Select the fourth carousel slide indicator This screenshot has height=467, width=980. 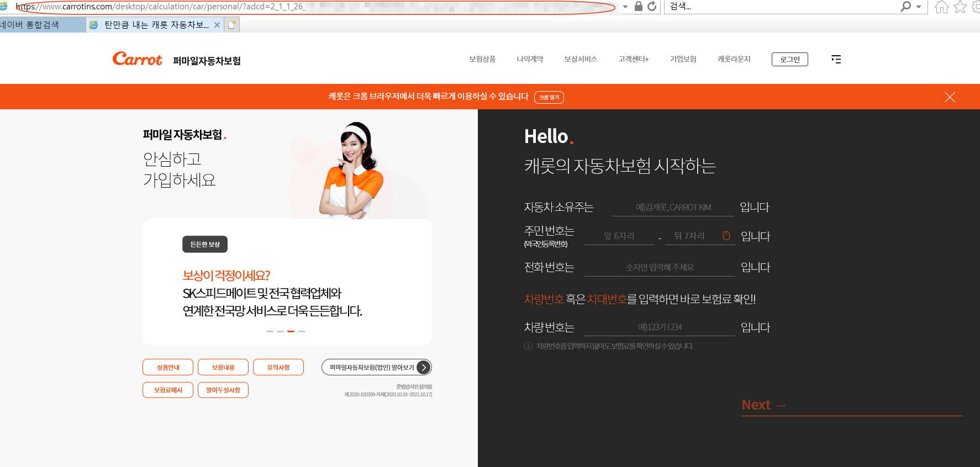(302, 331)
